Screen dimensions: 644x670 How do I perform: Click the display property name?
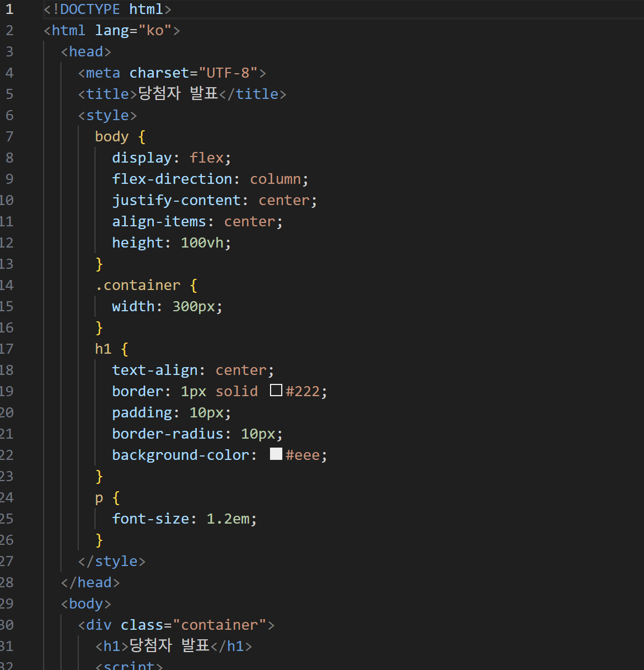pos(142,158)
